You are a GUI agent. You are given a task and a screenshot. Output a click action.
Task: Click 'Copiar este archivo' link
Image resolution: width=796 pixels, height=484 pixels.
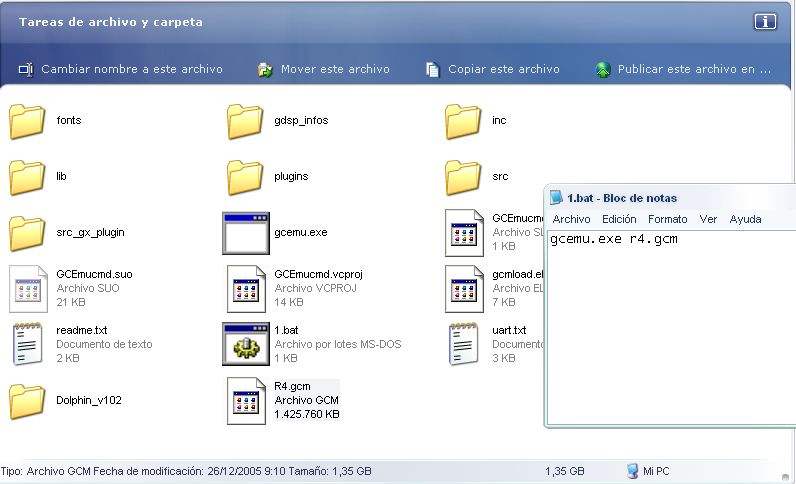coord(504,69)
